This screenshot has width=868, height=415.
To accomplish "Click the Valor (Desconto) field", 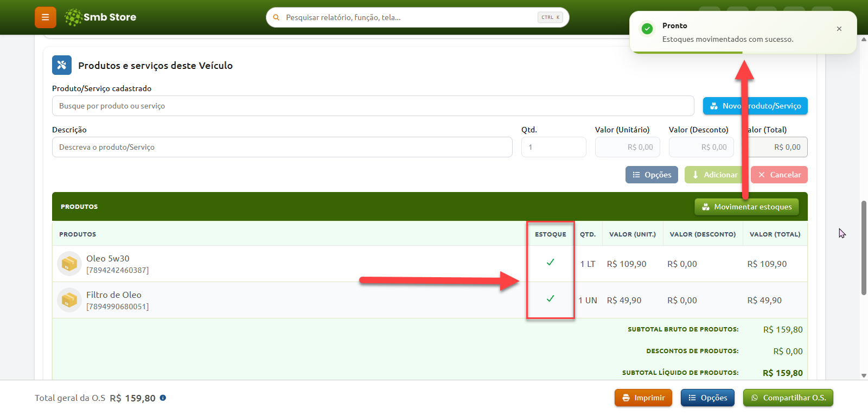I will (701, 147).
